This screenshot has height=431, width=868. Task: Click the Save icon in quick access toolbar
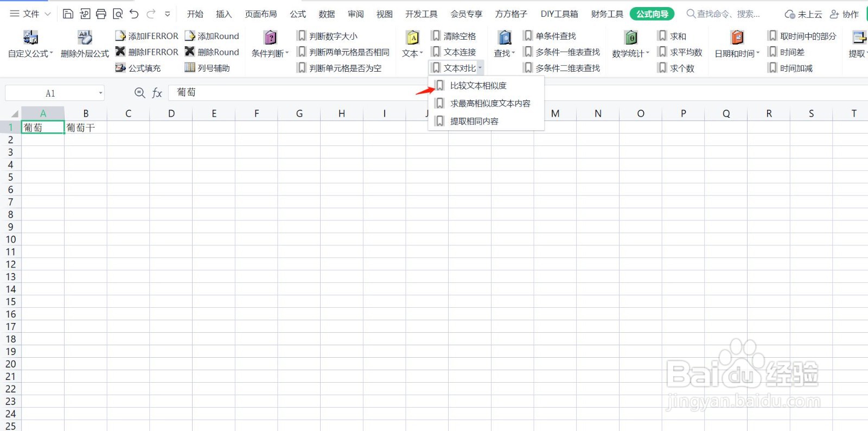point(68,14)
